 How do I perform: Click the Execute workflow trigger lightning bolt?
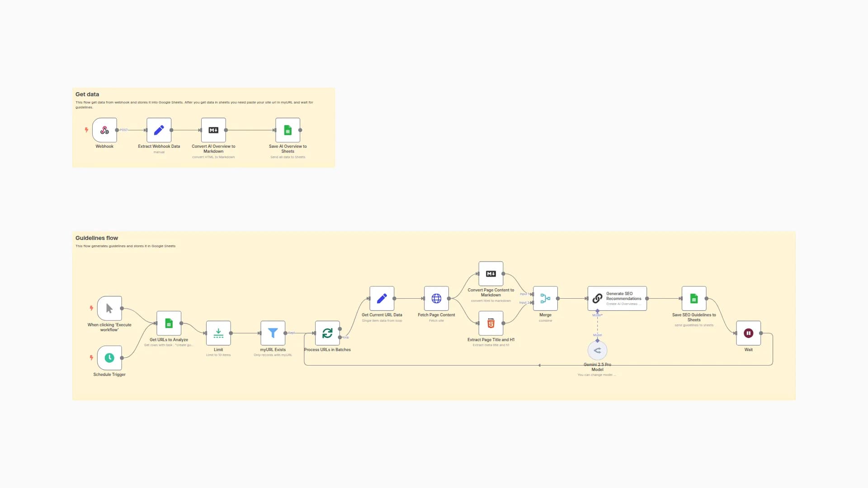pyautogui.click(x=91, y=308)
